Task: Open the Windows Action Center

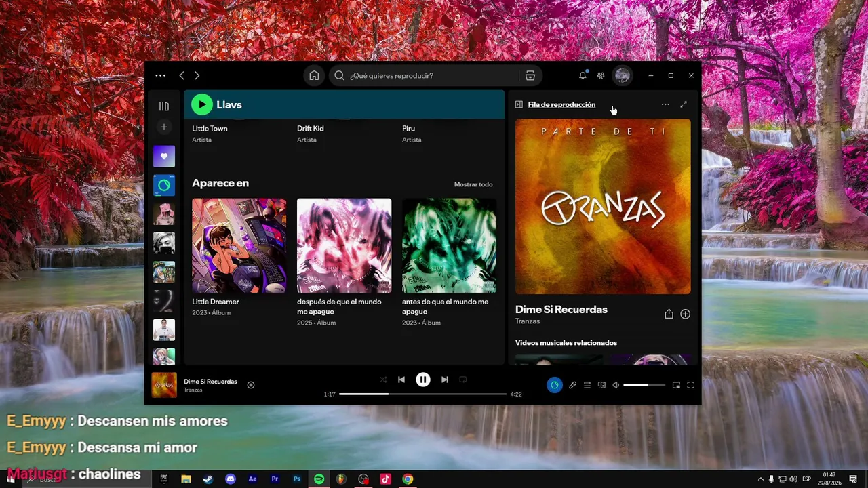Action: pyautogui.click(x=853, y=479)
